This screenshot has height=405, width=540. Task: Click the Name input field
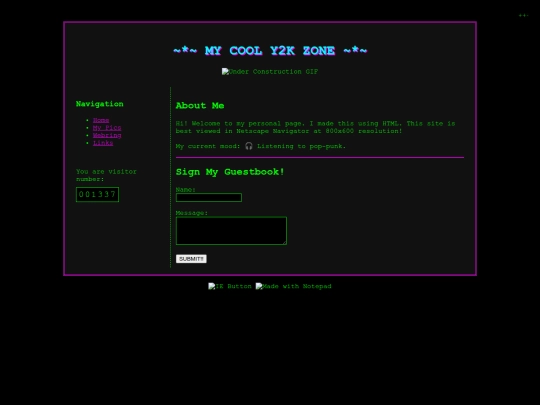coord(209,197)
